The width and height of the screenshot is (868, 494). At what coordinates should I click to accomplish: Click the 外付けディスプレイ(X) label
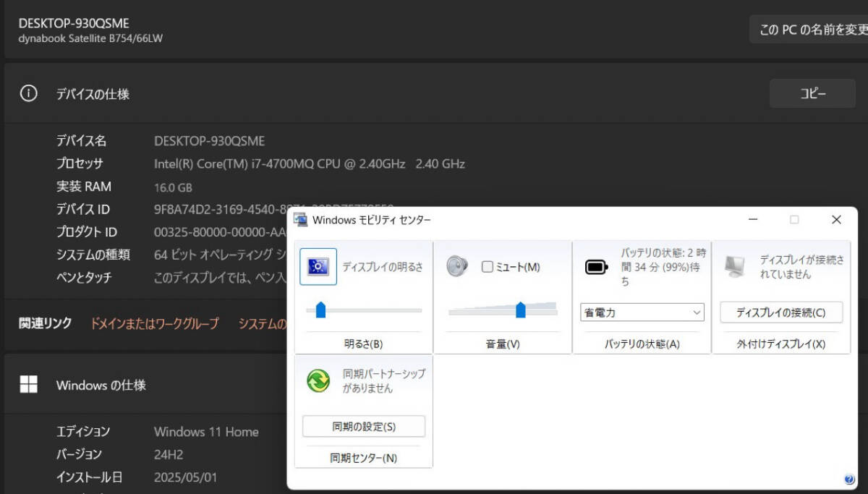point(781,344)
